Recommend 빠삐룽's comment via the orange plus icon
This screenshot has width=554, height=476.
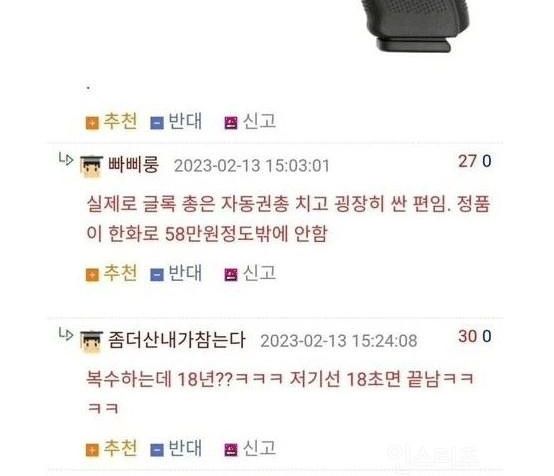tap(92, 275)
